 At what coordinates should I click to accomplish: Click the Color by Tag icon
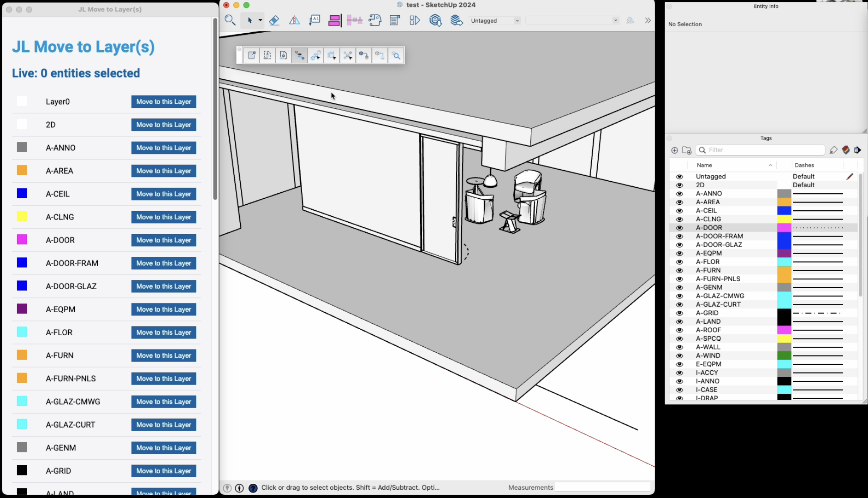click(845, 150)
